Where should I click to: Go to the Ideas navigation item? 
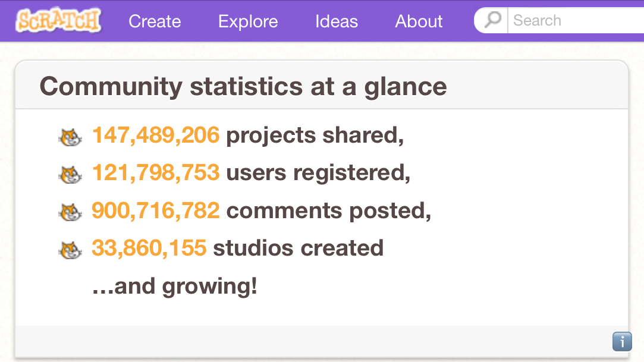(x=337, y=21)
